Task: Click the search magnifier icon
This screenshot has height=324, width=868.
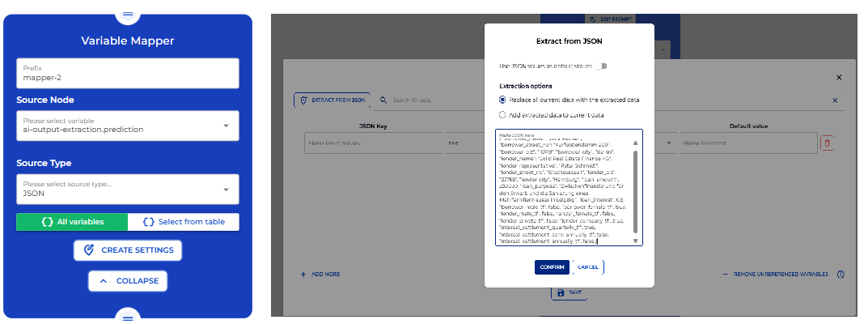Action: [x=384, y=100]
